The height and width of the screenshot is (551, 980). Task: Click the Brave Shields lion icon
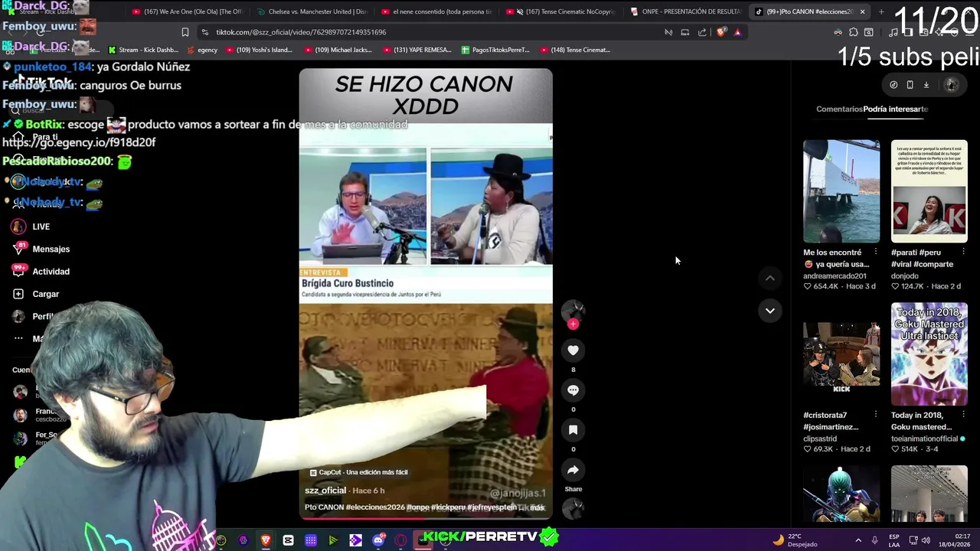(721, 32)
